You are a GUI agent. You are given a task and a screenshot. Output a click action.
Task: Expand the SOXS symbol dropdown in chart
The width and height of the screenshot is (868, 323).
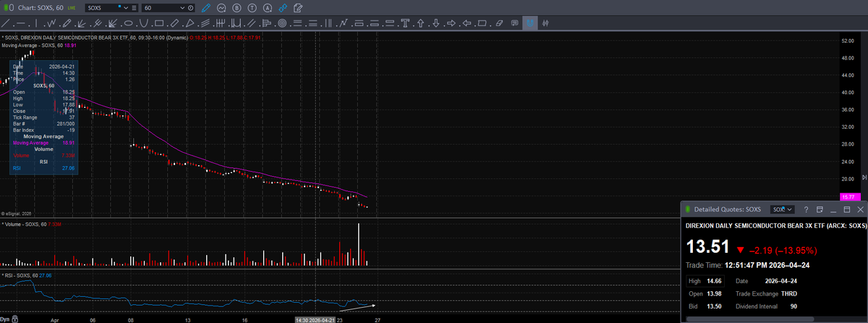(125, 7)
